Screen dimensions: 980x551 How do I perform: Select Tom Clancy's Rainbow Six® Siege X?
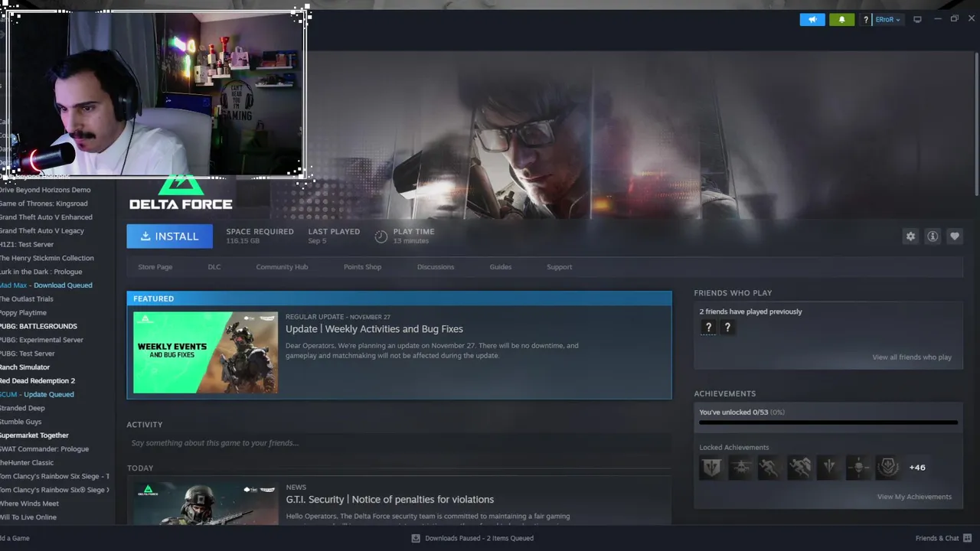(x=54, y=490)
